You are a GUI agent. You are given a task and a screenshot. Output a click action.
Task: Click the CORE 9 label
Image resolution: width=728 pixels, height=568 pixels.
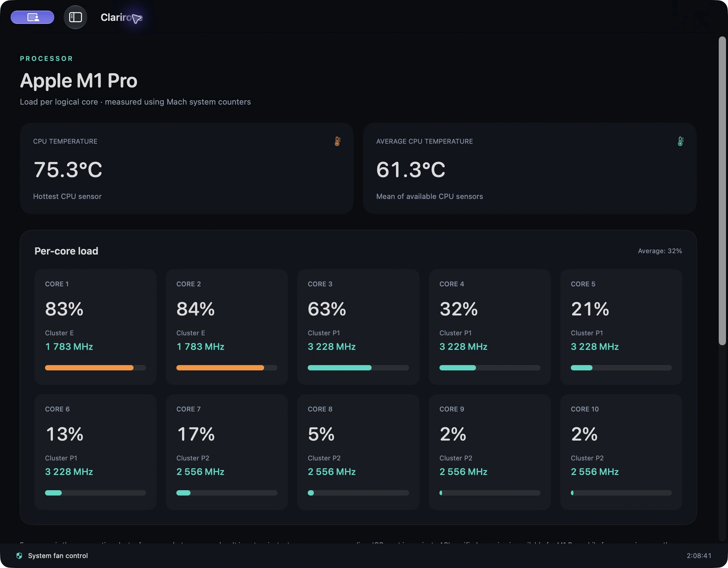click(x=452, y=409)
